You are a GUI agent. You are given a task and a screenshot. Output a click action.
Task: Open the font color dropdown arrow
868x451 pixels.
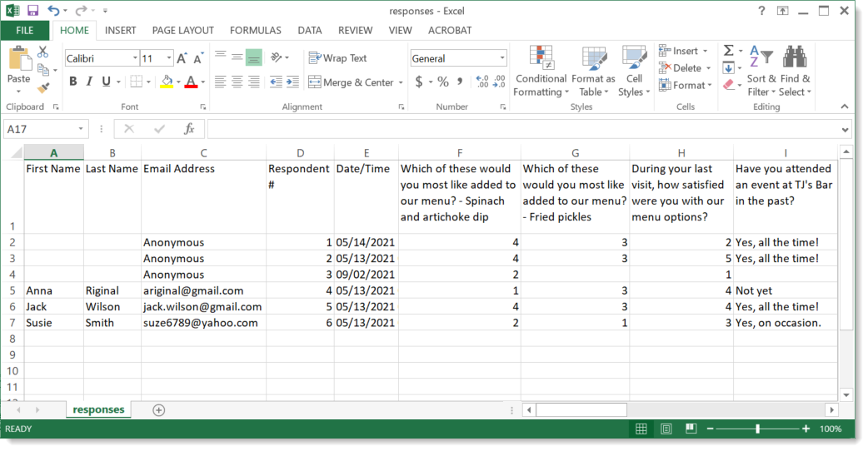(x=203, y=82)
